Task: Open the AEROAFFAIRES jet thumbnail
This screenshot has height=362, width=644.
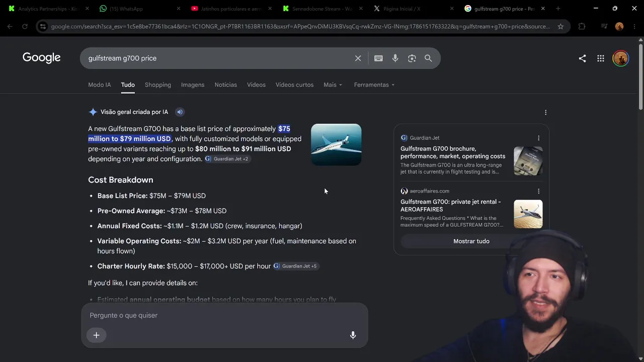Action: tap(528, 214)
